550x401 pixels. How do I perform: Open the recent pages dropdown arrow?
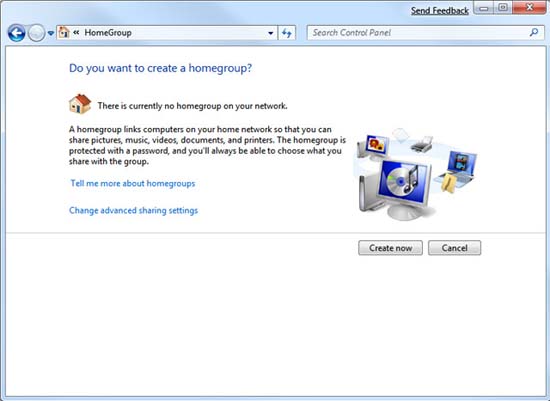click(51, 33)
